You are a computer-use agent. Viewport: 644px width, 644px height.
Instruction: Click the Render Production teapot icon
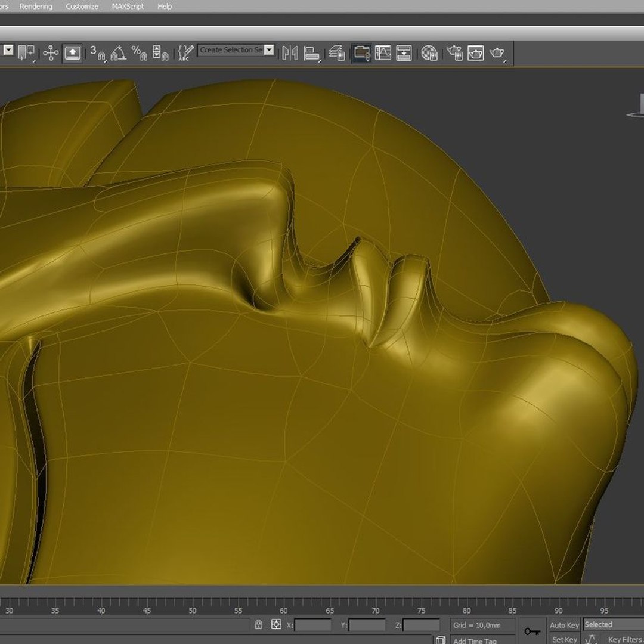497,53
